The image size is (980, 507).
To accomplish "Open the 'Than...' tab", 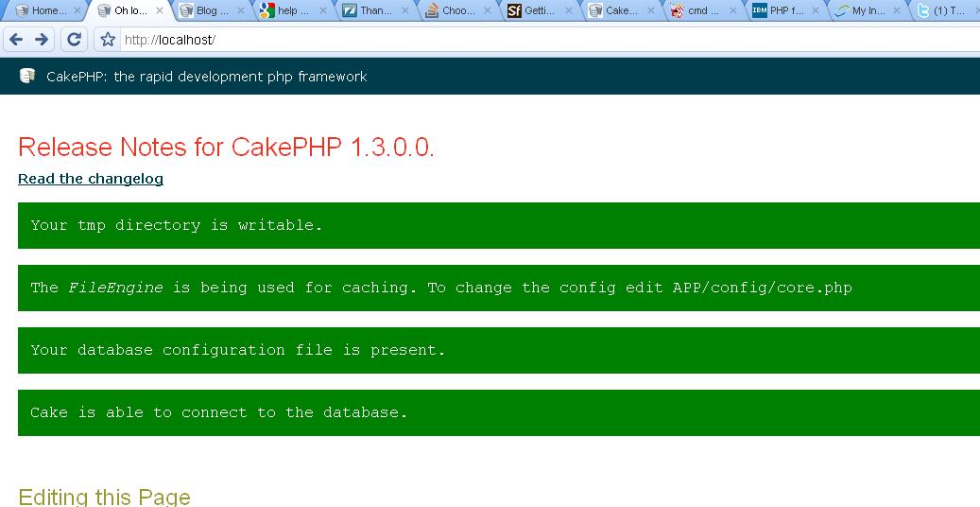I will pyautogui.click(x=375, y=11).
